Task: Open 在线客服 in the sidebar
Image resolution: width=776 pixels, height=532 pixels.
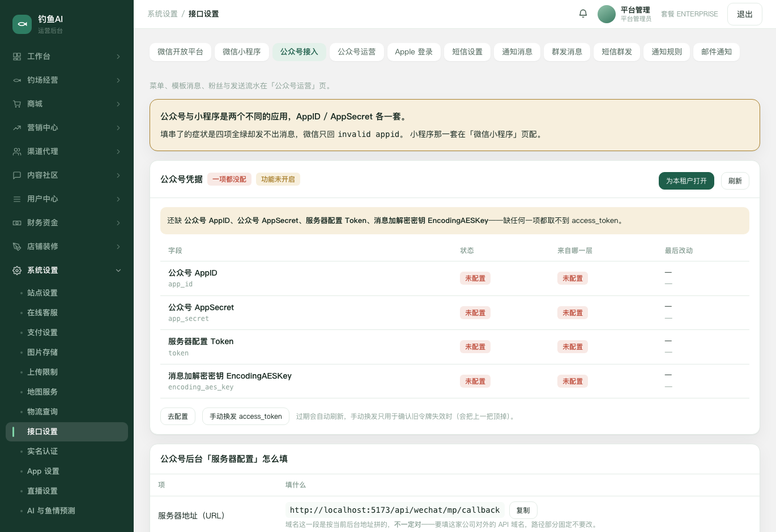Action: pyautogui.click(x=67, y=312)
